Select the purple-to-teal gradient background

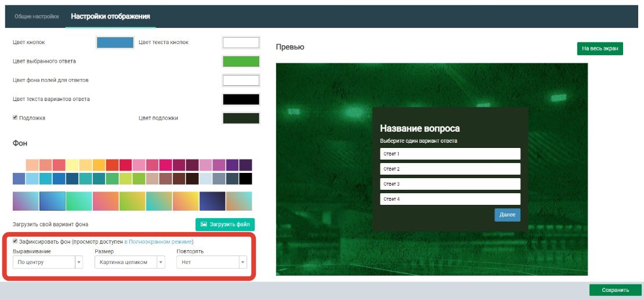[x=26, y=201]
